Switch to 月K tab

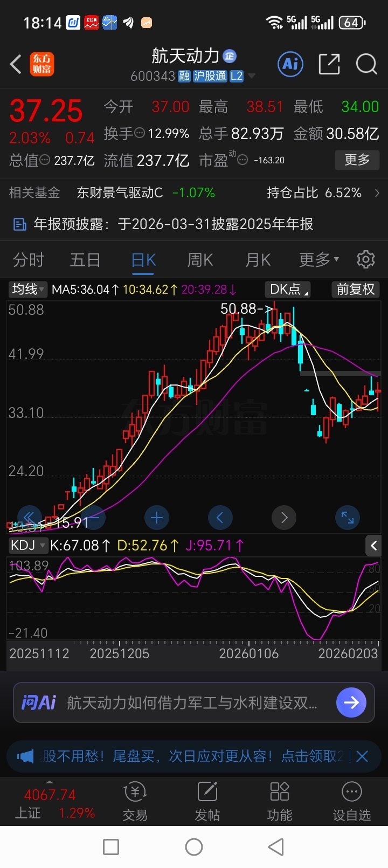point(258,260)
